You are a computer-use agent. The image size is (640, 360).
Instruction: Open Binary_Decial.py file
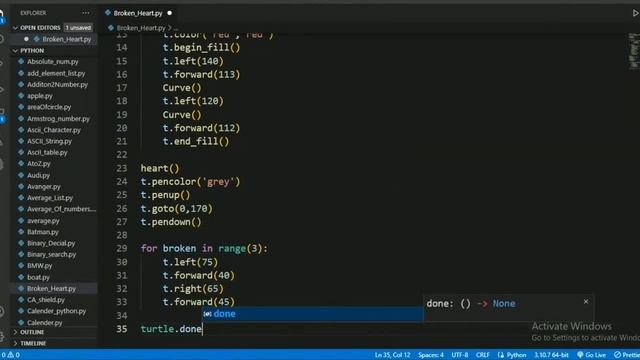51,243
